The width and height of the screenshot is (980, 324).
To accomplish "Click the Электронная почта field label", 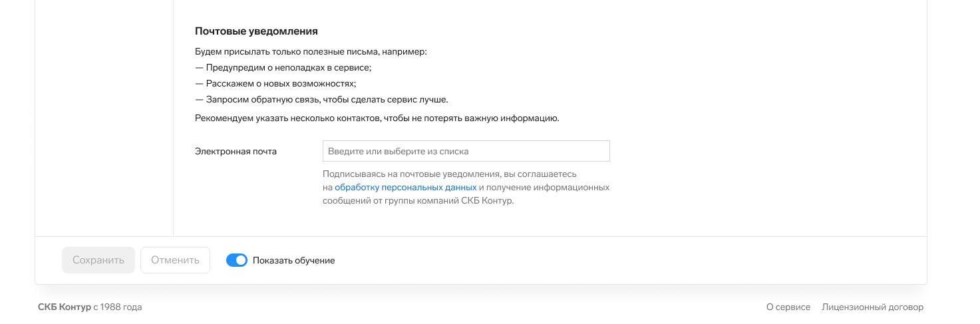I will tap(236, 152).
